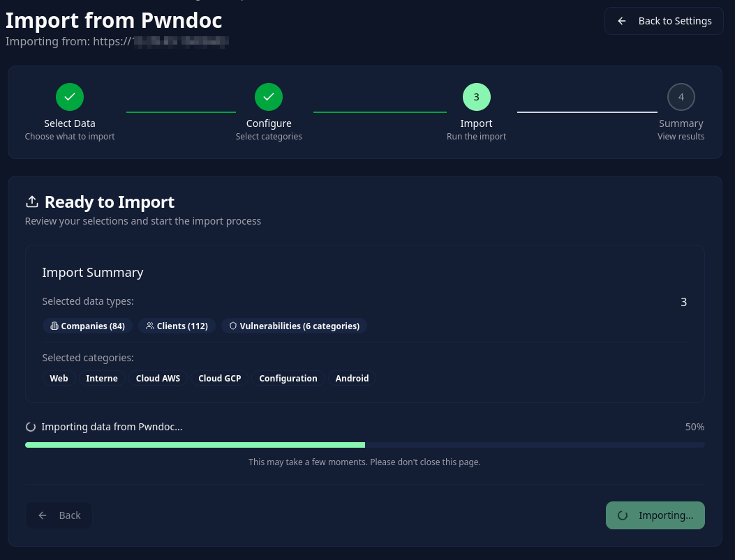Screen dimensions: 735x560
Task: Click the Import from Pwndoc page title
Action: (x=114, y=21)
